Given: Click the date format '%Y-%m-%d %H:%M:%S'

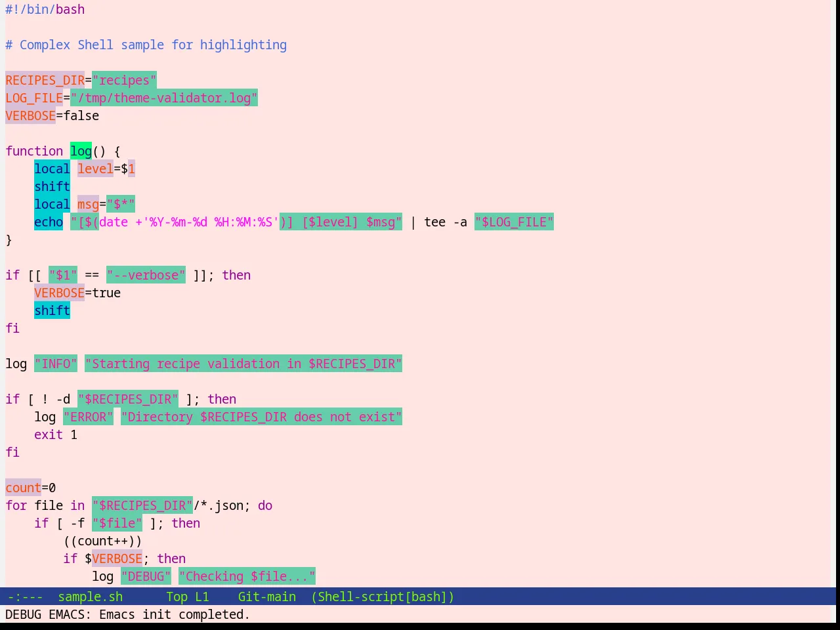Looking at the screenshot, I should pos(211,222).
